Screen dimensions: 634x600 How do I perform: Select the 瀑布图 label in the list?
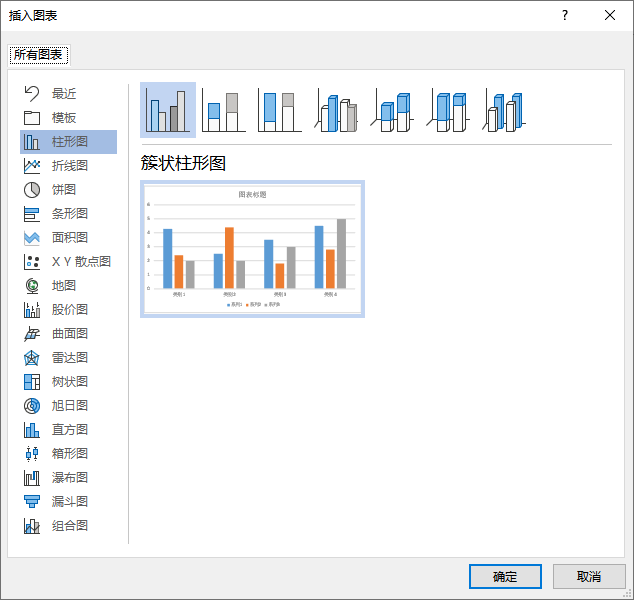[70, 478]
